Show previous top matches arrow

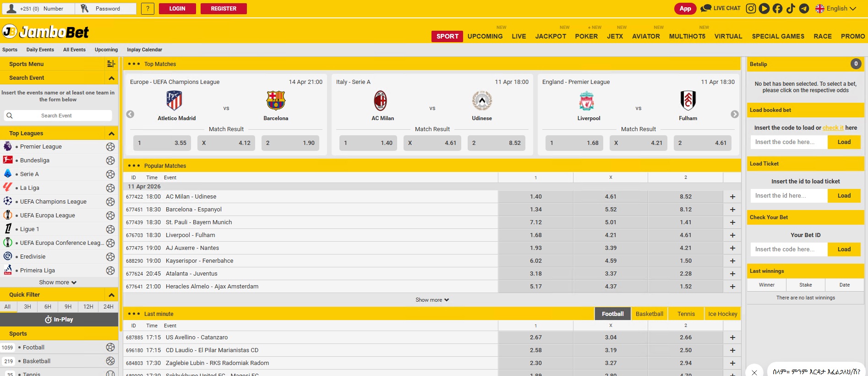tap(130, 114)
